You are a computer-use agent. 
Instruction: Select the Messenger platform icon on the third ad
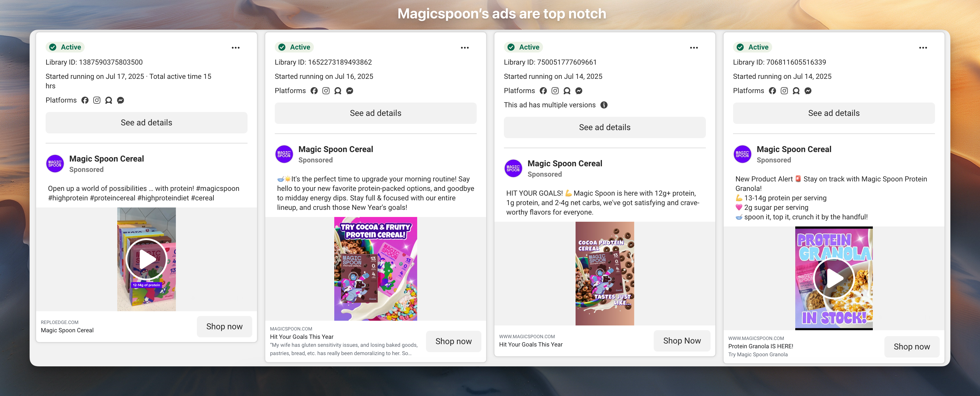click(x=578, y=91)
